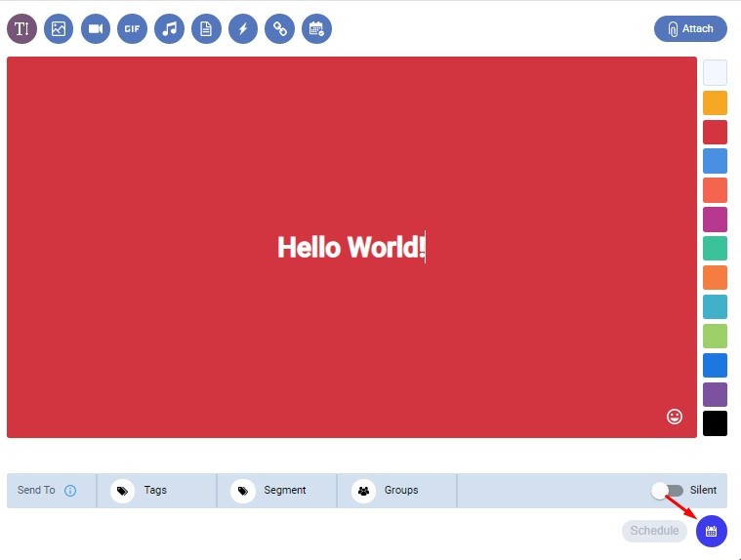This screenshot has width=741, height=560.
Task: Choose the white background color swatch
Action: (715, 73)
